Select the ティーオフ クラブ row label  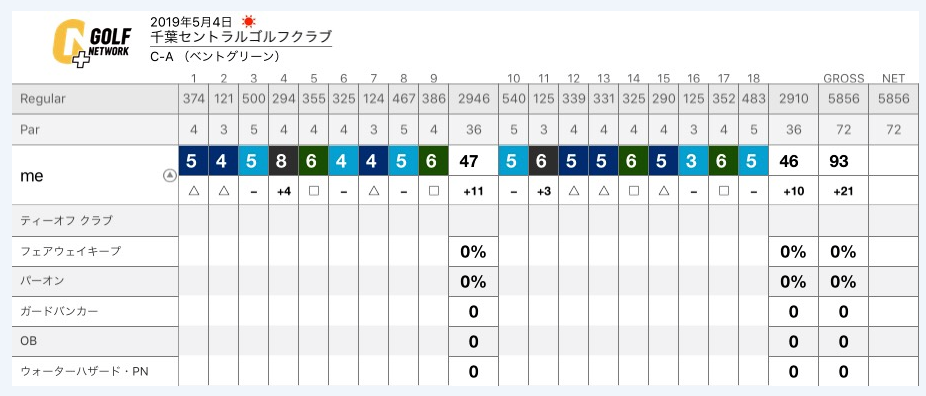[x=66, y=220]
